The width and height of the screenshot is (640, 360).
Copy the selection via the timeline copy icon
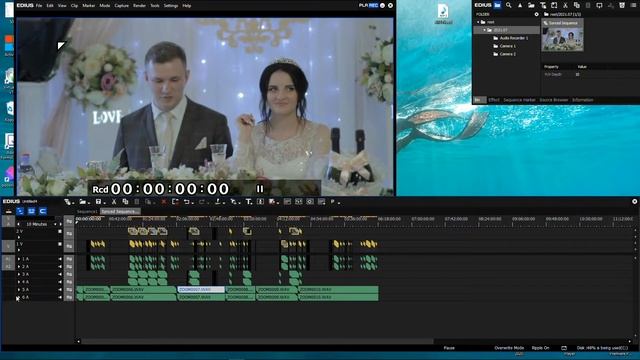125,202
